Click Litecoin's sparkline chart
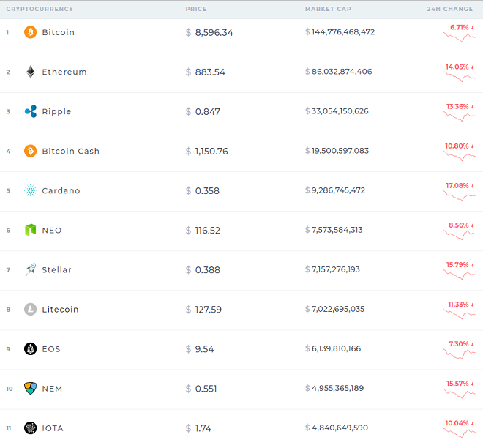Screen dimensions: 483x448 point(460,314)
